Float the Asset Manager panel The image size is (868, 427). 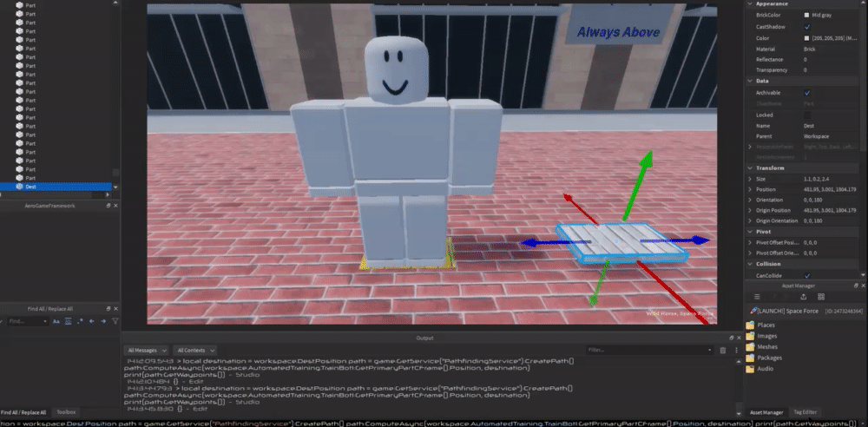[856, 286]
